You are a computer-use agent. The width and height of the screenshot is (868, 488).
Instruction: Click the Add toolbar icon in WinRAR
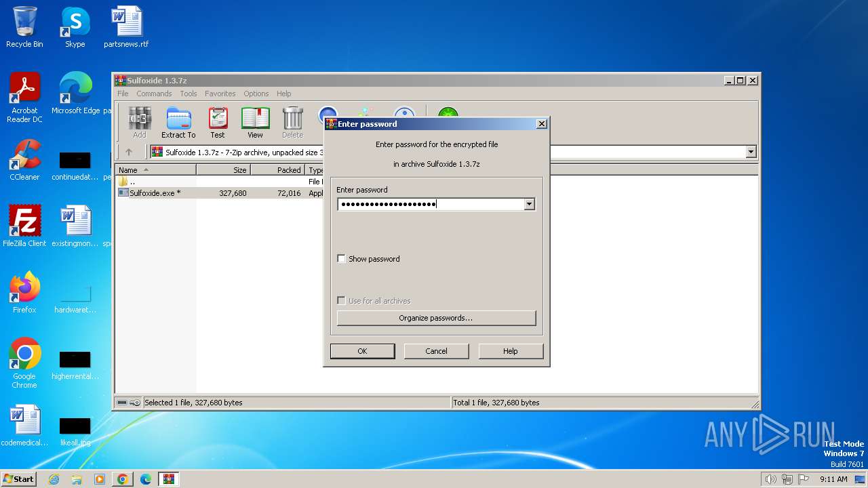(140, 123)
